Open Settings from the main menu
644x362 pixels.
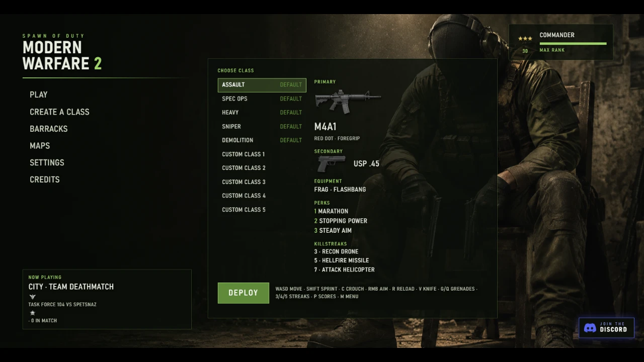(x=47, y=162)
